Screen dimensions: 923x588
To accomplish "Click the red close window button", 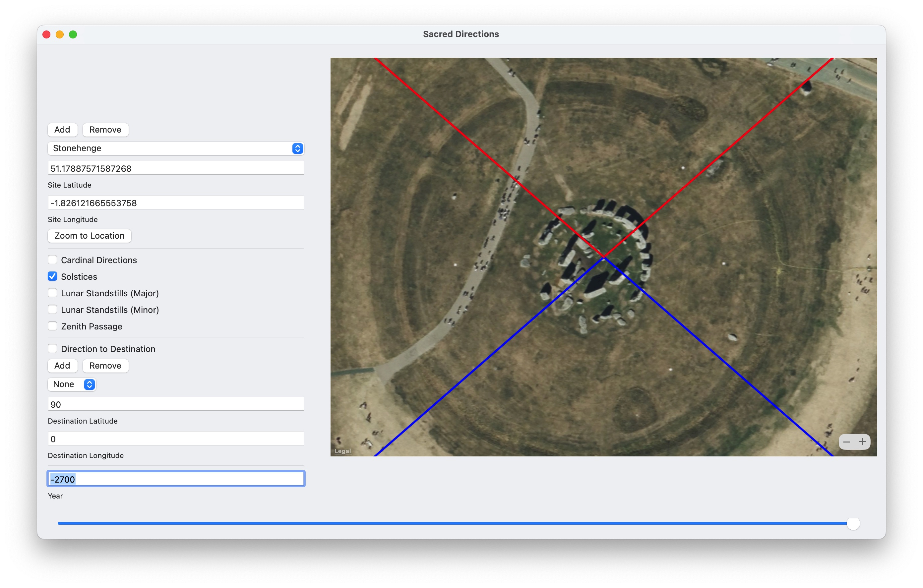I will pyautogui.click(x=46, y=34).
